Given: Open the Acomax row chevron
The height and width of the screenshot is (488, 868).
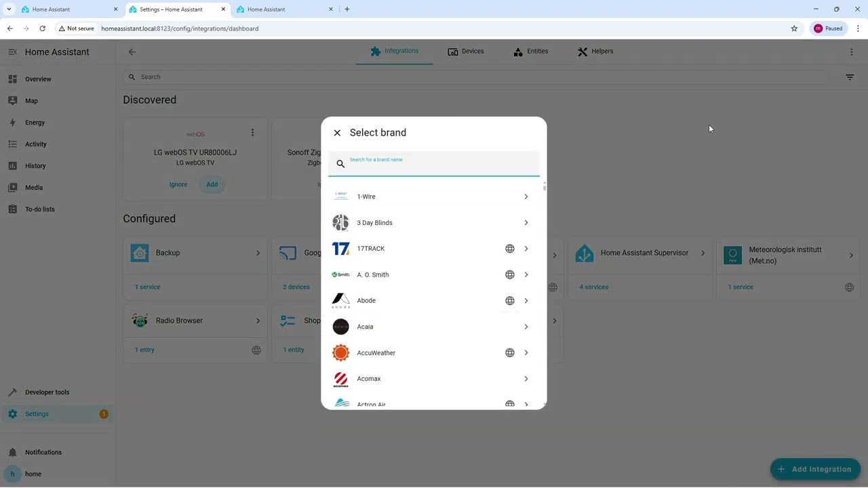Looking at the screenshot, I should (526, 379).
